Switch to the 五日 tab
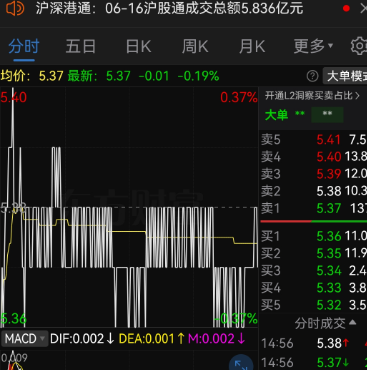This screenshot has width=367, height=370. point(81,46)
